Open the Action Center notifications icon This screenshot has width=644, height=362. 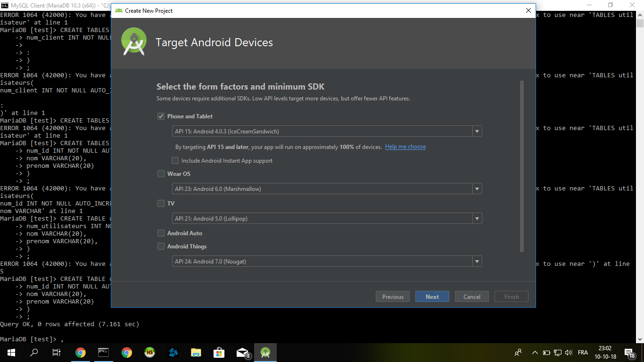630,353
